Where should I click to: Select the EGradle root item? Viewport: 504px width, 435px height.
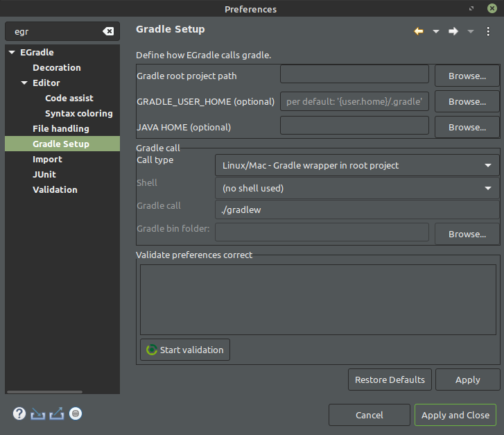[x=37, y=52]
